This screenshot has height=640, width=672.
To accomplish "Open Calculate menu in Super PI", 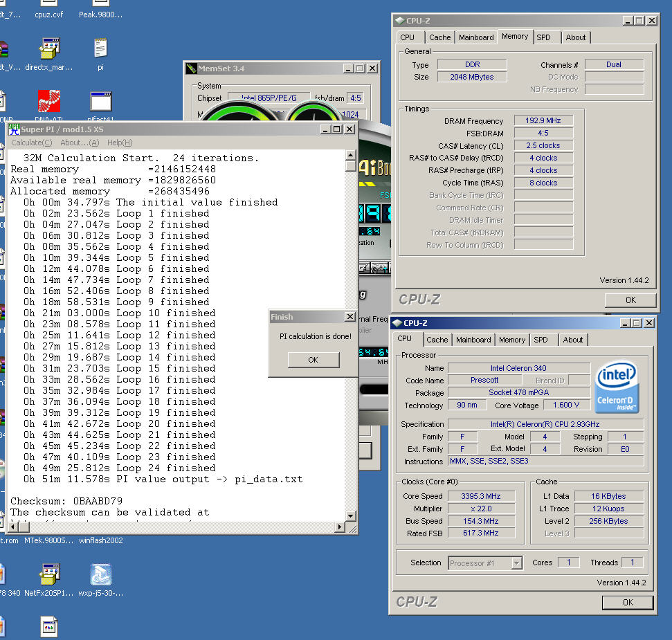I will click(x=32, y=143).
